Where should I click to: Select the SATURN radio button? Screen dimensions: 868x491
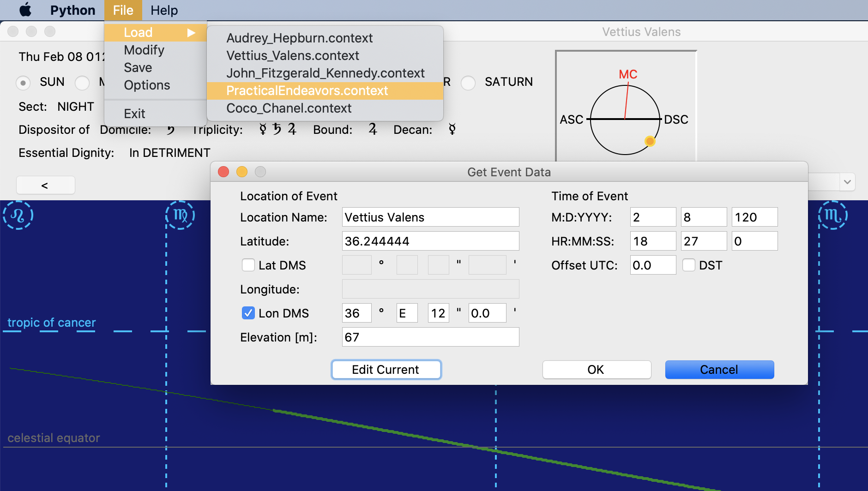[468, 83]
